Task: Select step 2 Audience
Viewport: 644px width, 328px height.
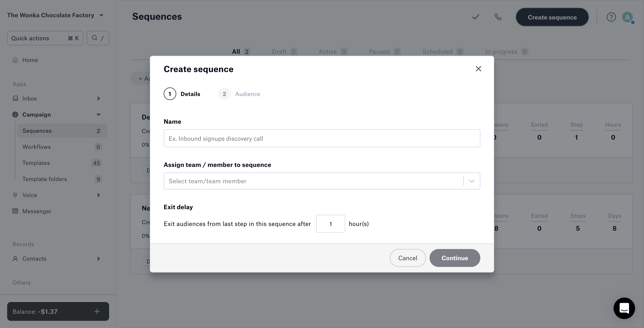Action: pyautogui.click(x=239, y=94)
